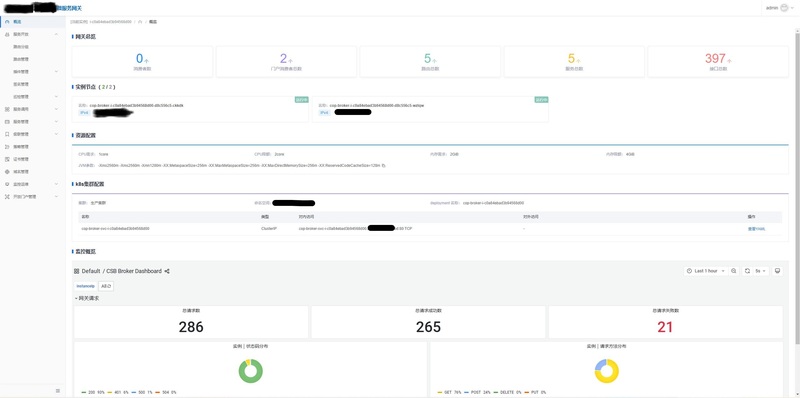Click the 查看YAML link in service table
Screen dimensions: 800x398
[756, 229]
